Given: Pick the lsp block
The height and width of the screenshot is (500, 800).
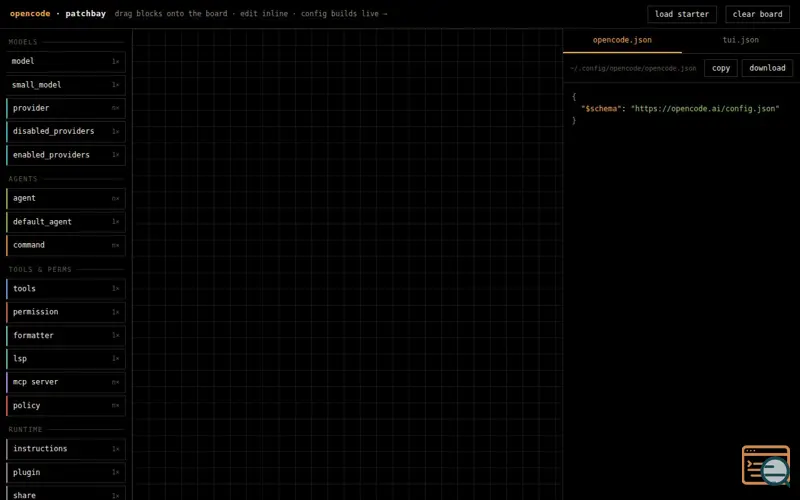Looking at the screenshot, I should point(66,359).
